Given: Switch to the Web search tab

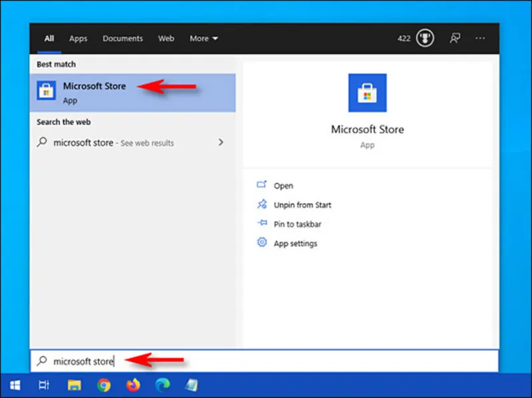Looking at the screenshot, I should (x=166, y=39).
